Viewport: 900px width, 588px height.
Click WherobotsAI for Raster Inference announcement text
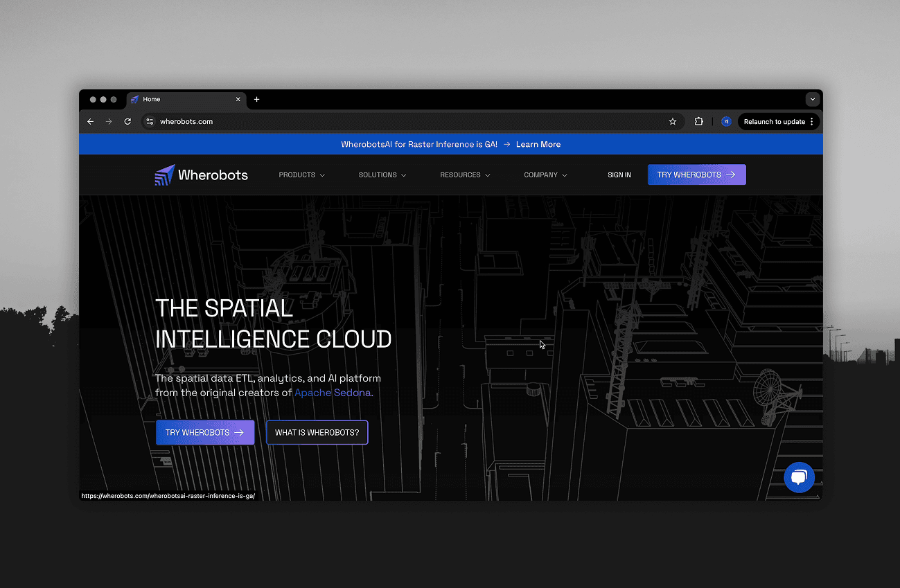pos(419,144)
